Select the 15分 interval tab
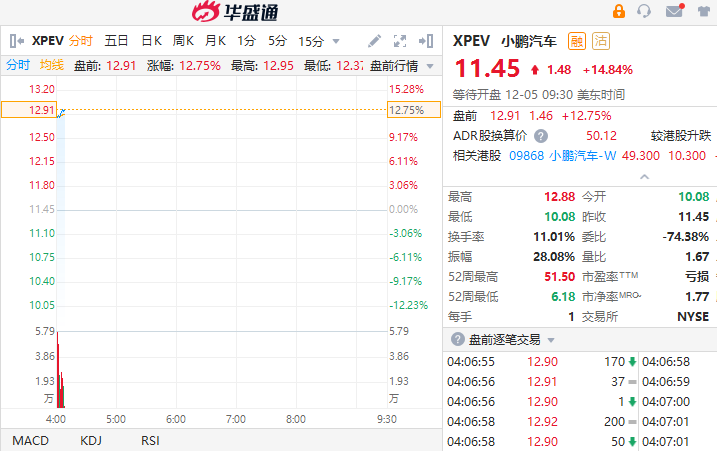The height and width of the screenshot is (451, 717). coord(311,42)
